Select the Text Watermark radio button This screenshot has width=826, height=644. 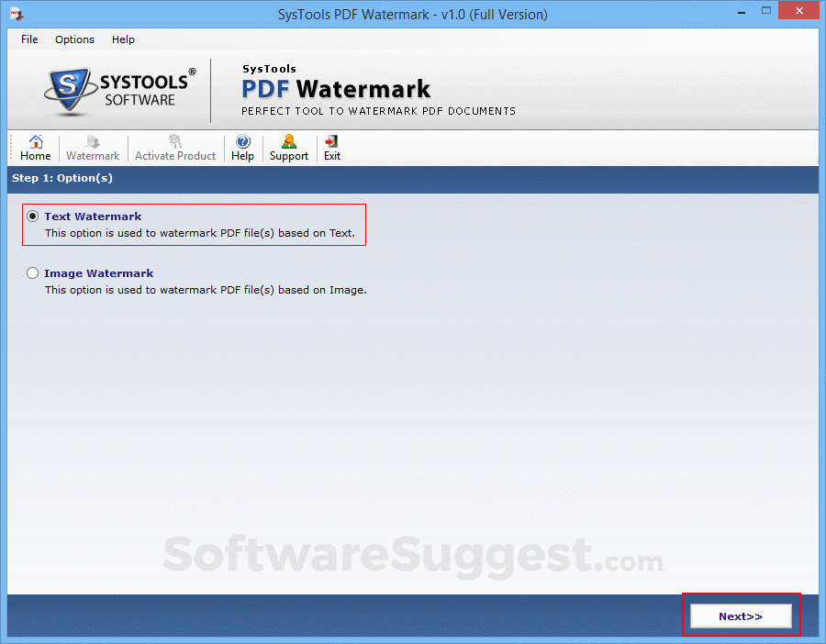coord(33,217)
